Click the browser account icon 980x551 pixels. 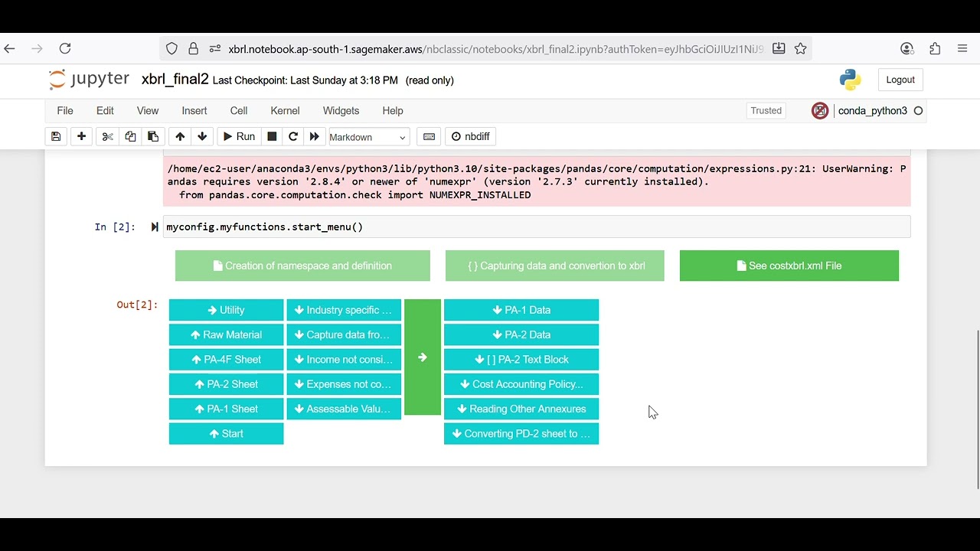[x=907, y=48]
